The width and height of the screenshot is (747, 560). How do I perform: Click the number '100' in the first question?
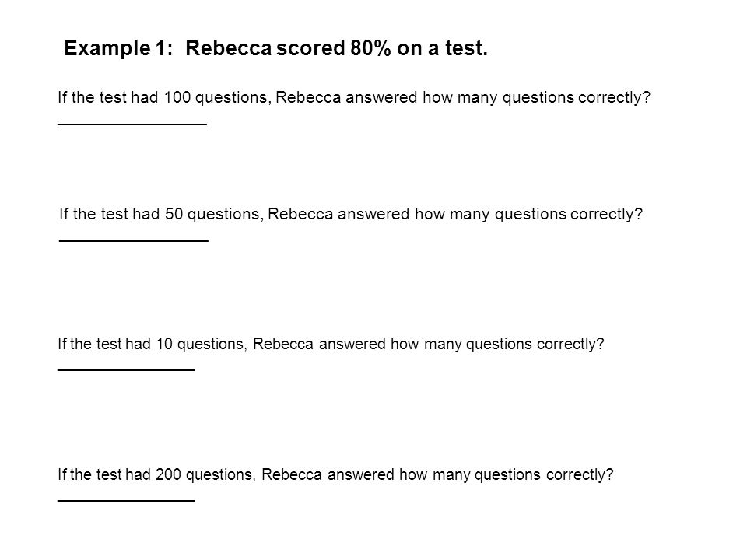177,97
